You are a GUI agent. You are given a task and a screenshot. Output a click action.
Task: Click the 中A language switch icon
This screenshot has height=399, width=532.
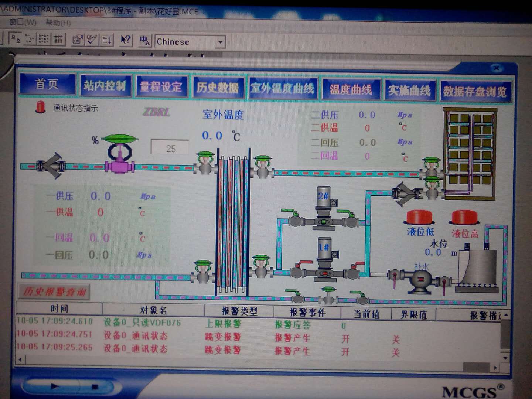tap(144, 40)
